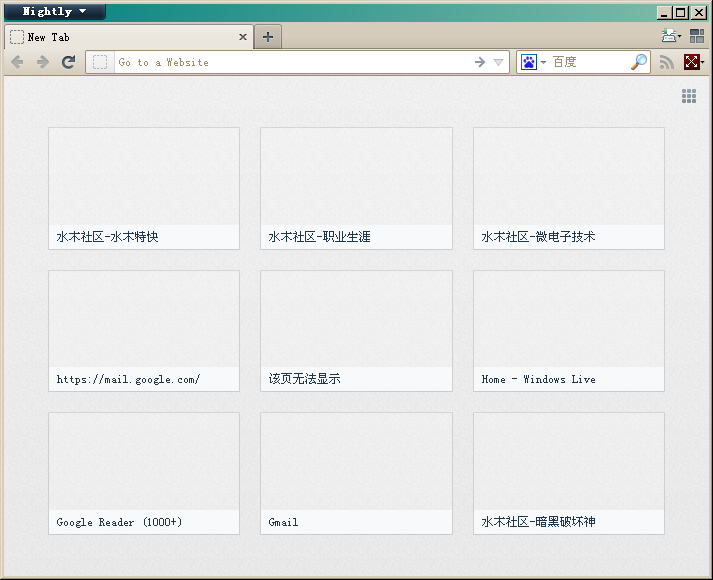Viewport: 713px width, 580px height.
Task: Open the RSS feed subscribe icon
Action: tap(666, 62)
